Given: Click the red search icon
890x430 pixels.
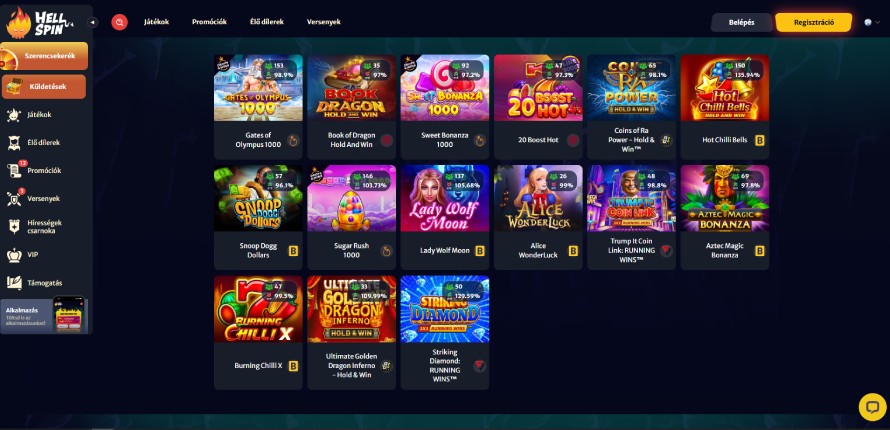Looking at the screenshot, I should [x=119, y=22].
